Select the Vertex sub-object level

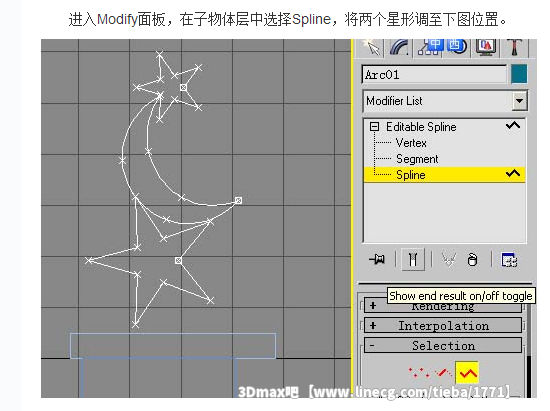click(x=411, y=143)
